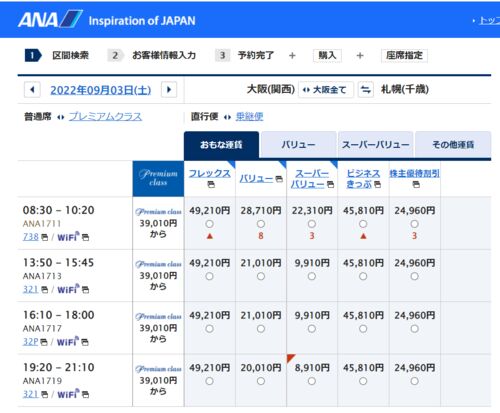Select スーパーバリュー 8,910円 for 19:20 flight

pos(312,381)
